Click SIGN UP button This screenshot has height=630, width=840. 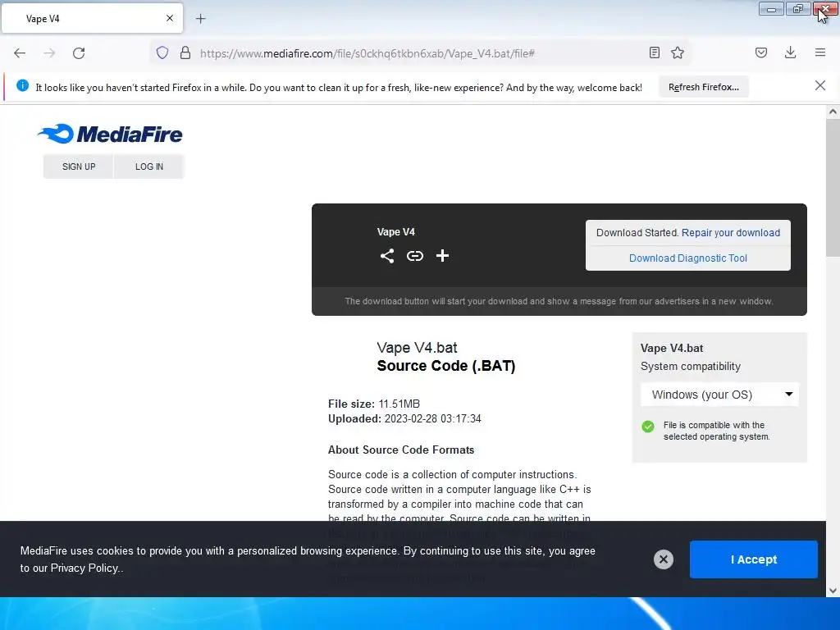(x=79, y=167)
